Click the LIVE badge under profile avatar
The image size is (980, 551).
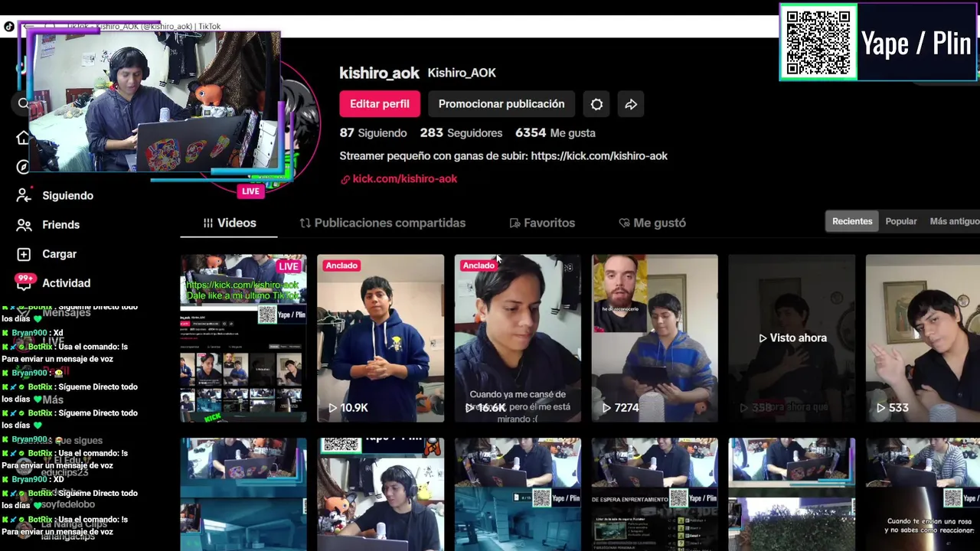click(250, 191)
